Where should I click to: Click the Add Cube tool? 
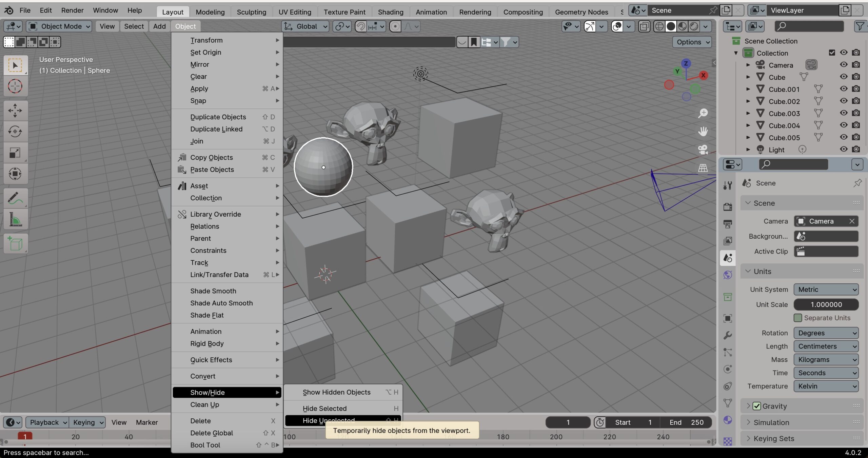pos(15,243)
